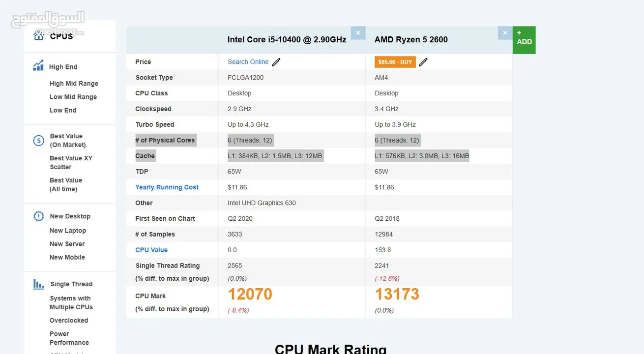Open the Low End list
This screenshot has width=644, height=354.
tap(63, 110)
